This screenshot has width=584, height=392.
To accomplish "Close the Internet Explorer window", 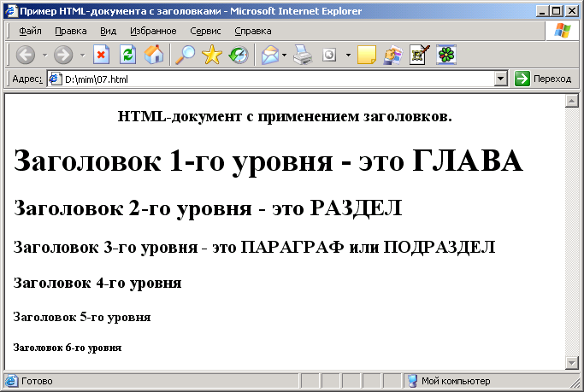I will coord(572,11).
